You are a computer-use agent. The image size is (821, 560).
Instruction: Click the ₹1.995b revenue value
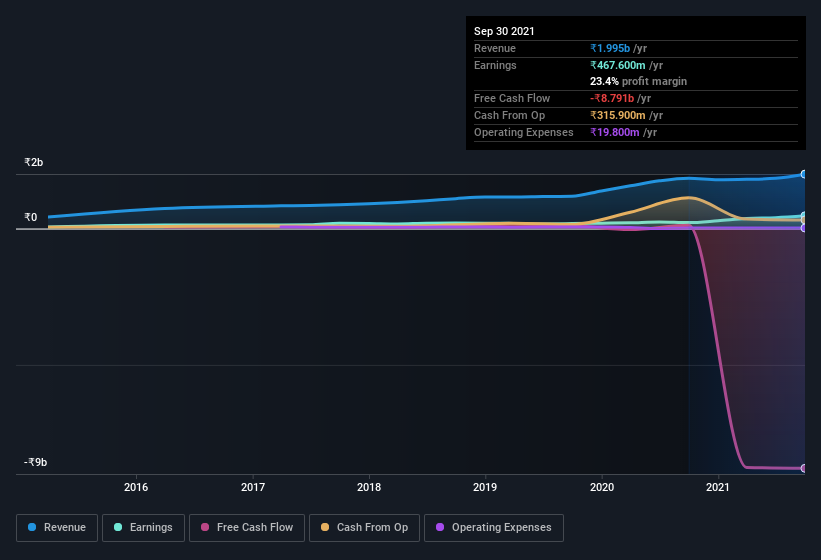point(610,48)
